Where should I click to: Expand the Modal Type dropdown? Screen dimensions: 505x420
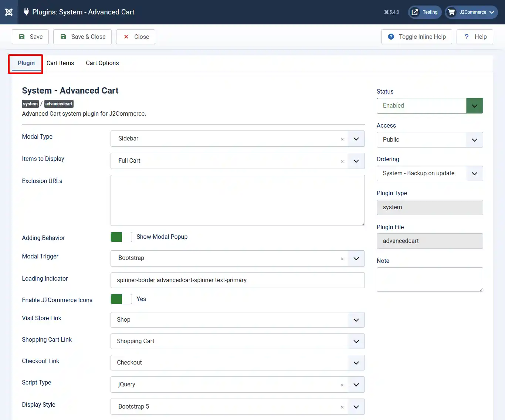point(356,139)
